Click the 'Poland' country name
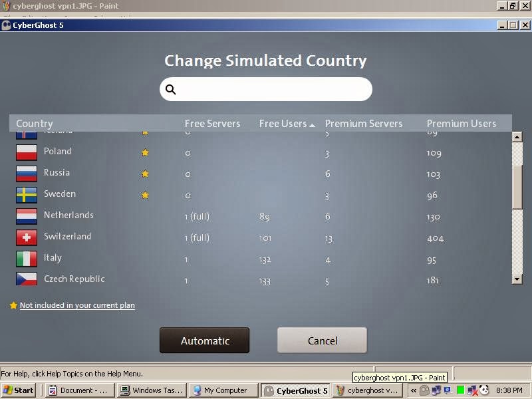The height and width of the screenshot is (399, 532). pyautogui.click(x=57, y=151)
